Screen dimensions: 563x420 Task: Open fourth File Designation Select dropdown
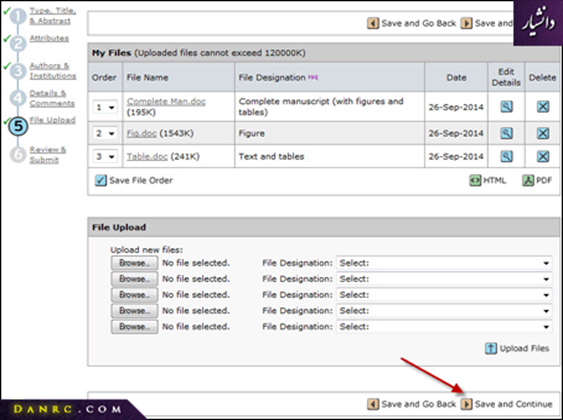click(x=444, y=311)
